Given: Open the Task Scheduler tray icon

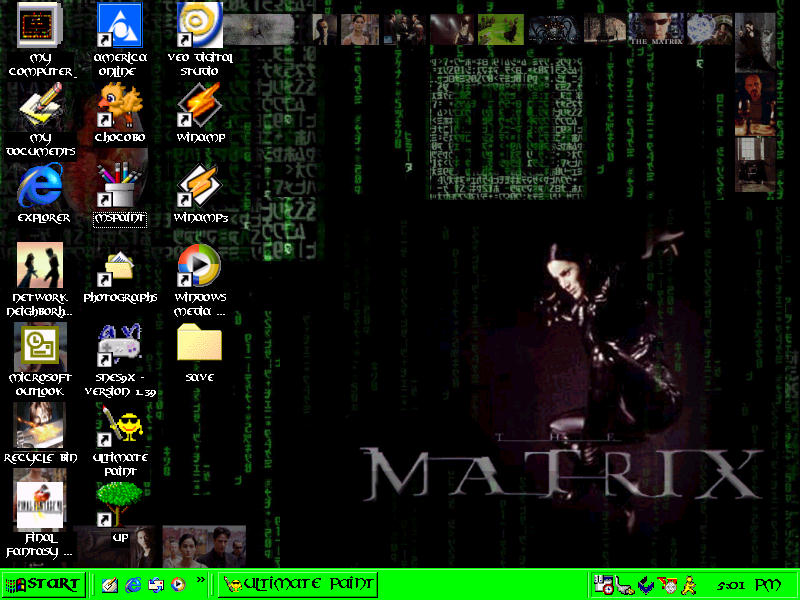Looking at the screenshot, I should point(604,585).
